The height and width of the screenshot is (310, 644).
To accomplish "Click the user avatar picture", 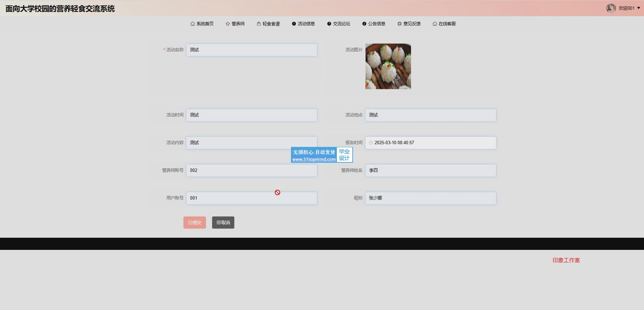I will pos(611,8).
